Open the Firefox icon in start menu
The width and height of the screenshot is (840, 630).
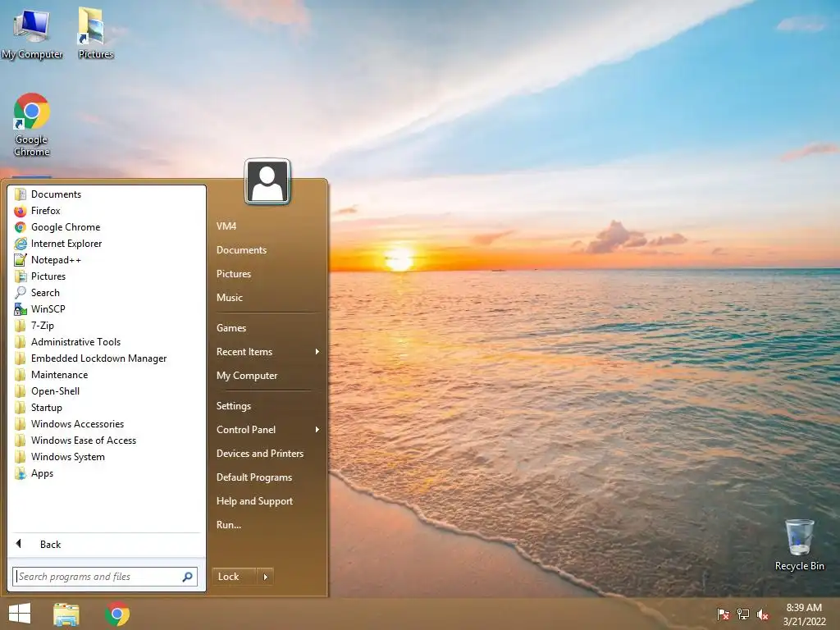point(21,211)
